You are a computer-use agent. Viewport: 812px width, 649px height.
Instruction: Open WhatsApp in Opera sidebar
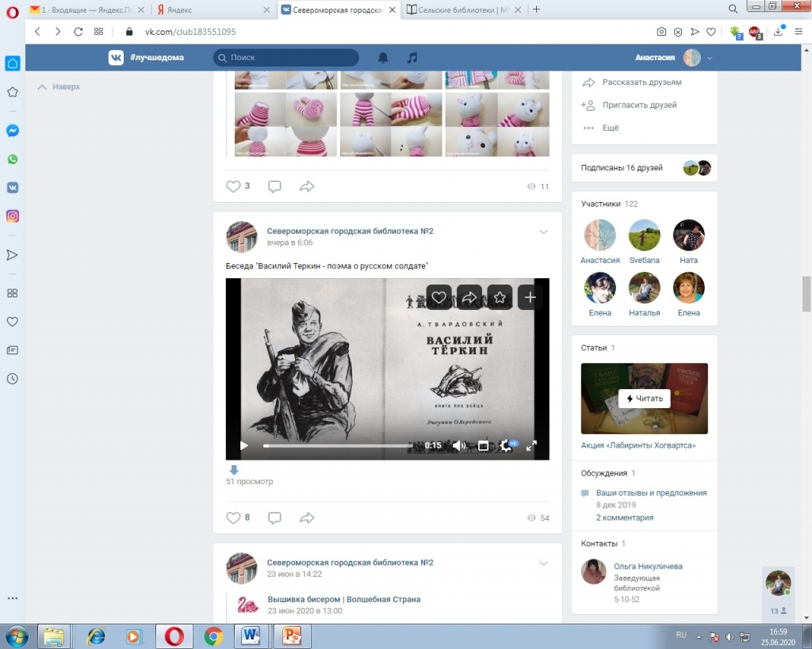coord(13,159)
